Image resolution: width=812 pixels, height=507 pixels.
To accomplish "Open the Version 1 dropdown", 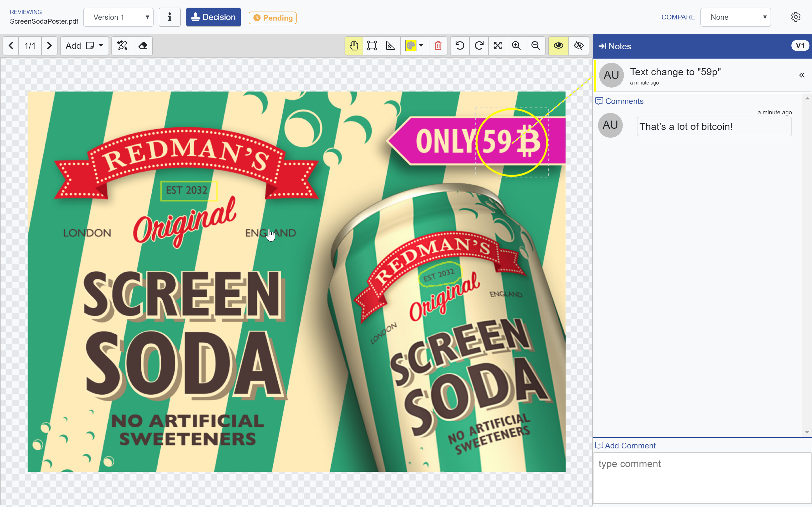I will tap(118, 17).
